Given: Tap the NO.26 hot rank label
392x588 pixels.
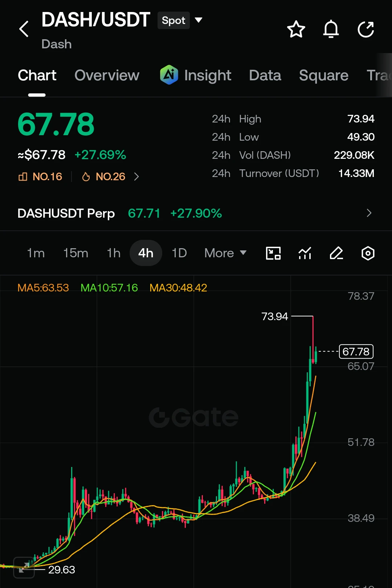Looking at the screenshot, I should [110, 177].
